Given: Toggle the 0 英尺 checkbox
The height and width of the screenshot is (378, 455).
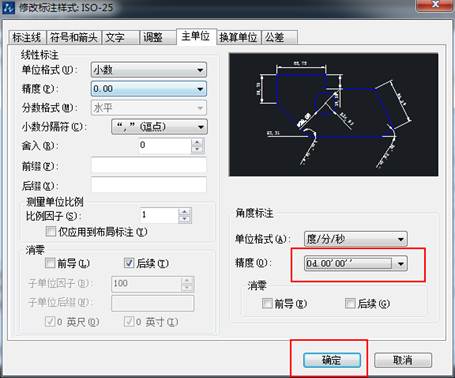Looking at the screenshot, I should (50, 322).
